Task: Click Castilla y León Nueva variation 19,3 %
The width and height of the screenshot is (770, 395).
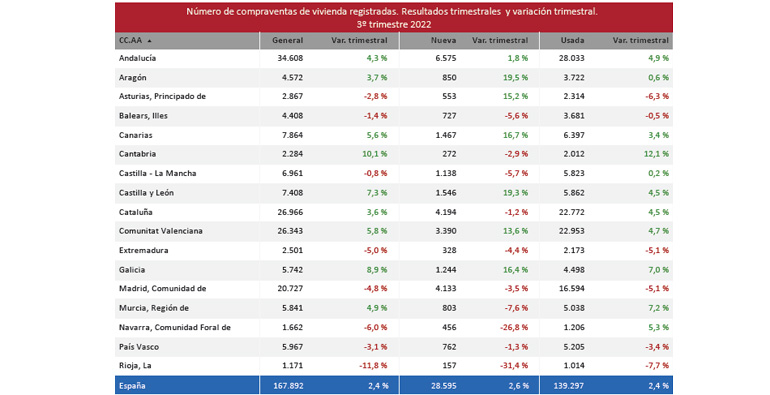Action: (x=516, y=193)
